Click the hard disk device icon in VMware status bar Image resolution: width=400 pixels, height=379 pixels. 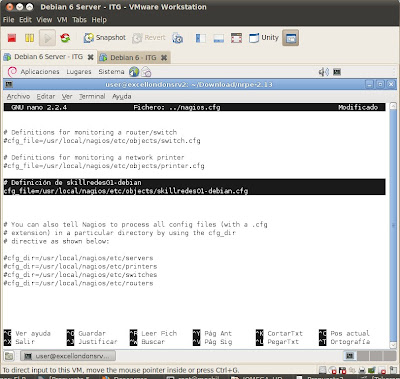[x=322, y=370]
